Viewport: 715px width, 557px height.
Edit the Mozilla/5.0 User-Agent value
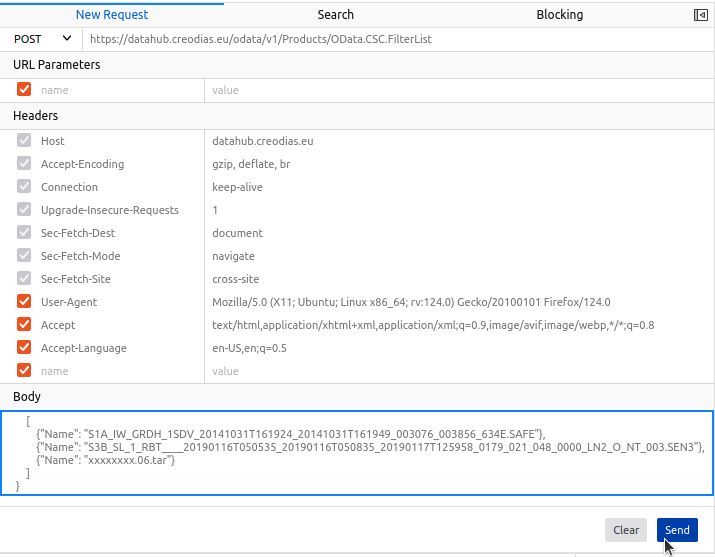[x=411, y=302]
